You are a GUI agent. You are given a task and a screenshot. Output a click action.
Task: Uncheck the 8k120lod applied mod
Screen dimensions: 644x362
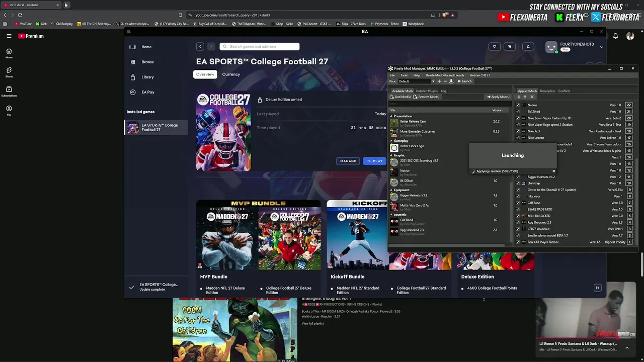pos(518,112)
